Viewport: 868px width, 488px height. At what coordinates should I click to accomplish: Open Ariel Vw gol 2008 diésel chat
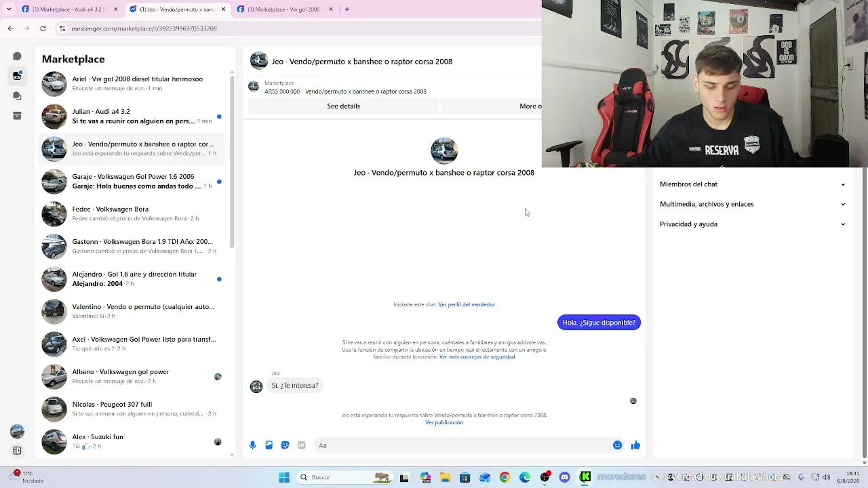(133, 84)
